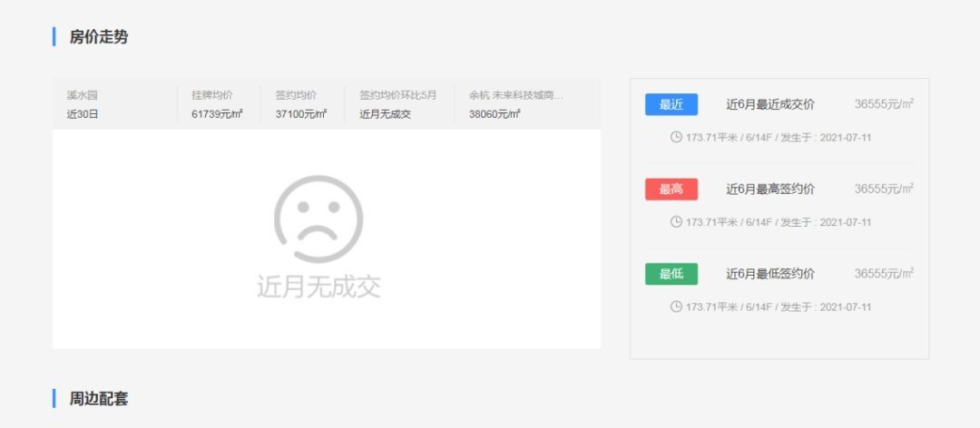Select the 房价走势 section heading

(99, 37)
